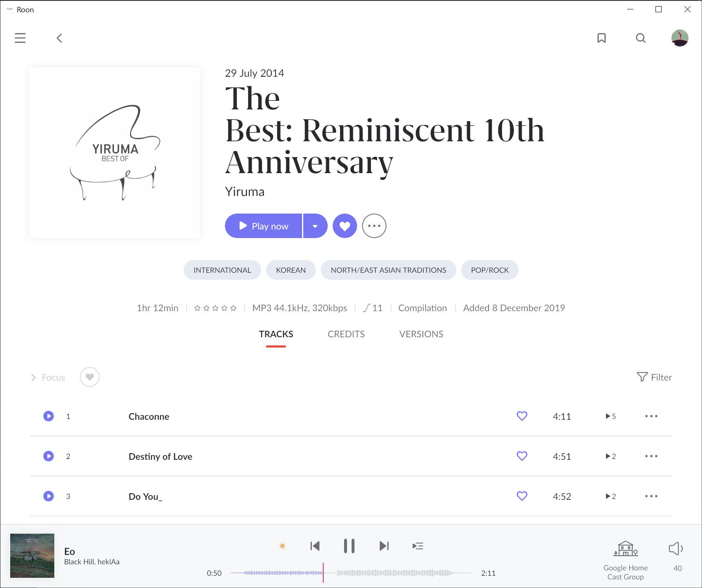
Task: Toggle favorite heart for Do You_
Action: pyautogui.click(x=522, y=496)
